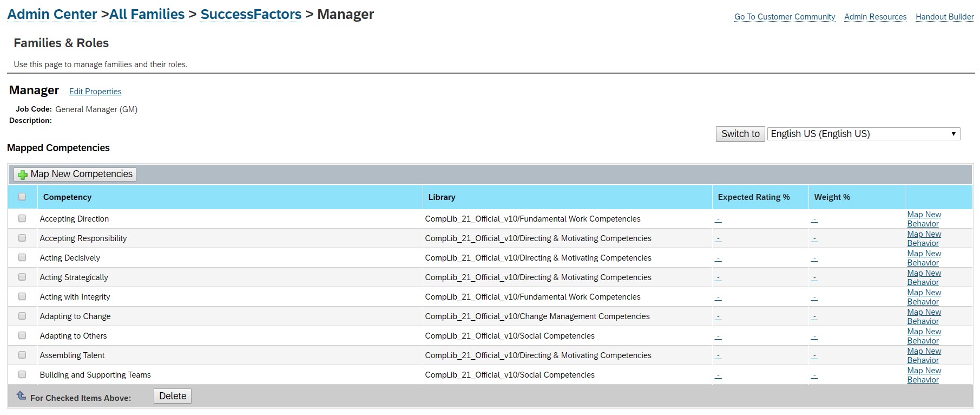Edit Expected Rating for Accepting Direction
Image resolution: width=980 pixels, height=415 pixels.
718,219
